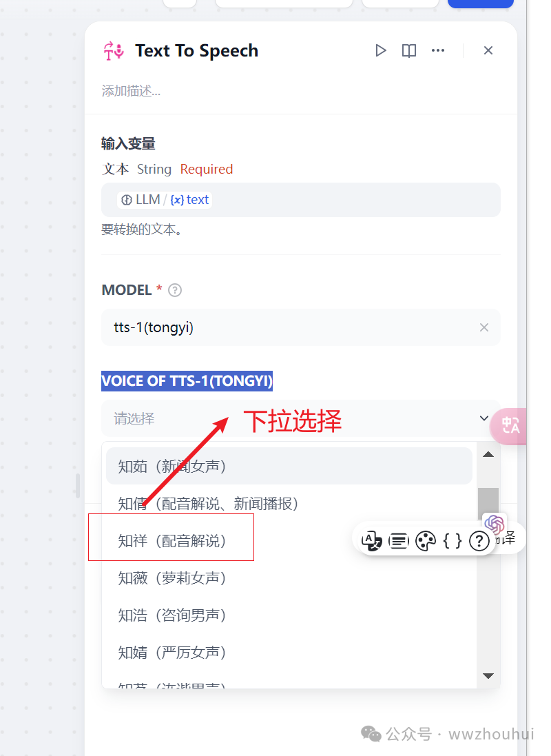Click the question mark icon in floating toolbar
The width and height of the screenshot is (551, 756).
479,541
